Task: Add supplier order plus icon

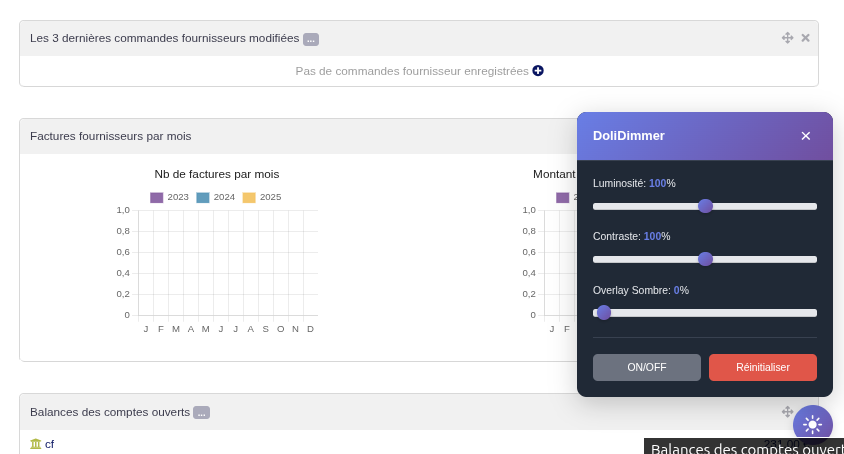Action: 538,71
